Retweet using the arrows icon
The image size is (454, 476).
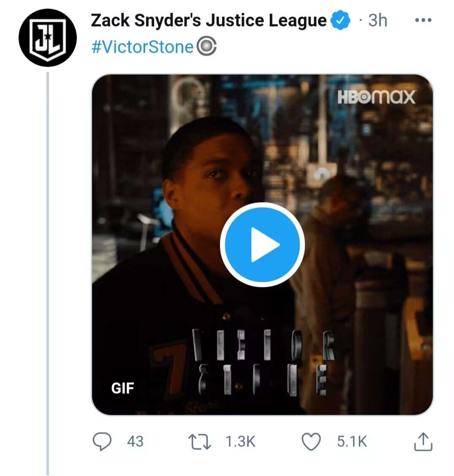[x=199, y=442]
